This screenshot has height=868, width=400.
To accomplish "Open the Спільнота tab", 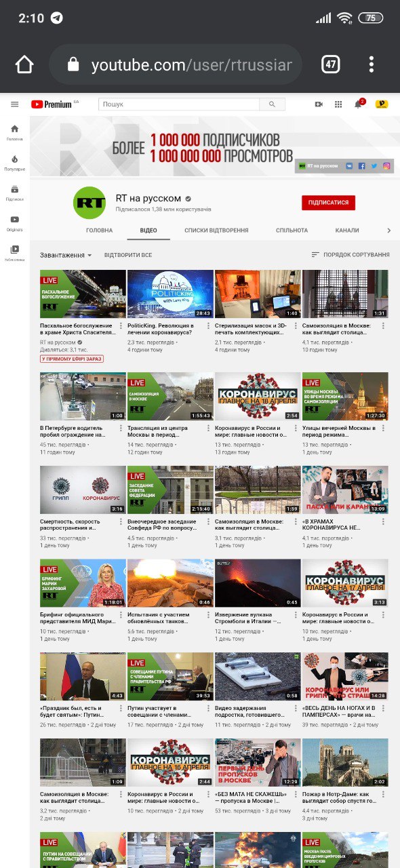I will tap(292, 231).
